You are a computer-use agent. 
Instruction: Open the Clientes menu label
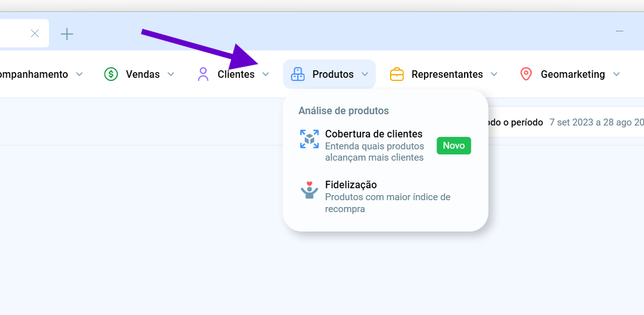236,75
